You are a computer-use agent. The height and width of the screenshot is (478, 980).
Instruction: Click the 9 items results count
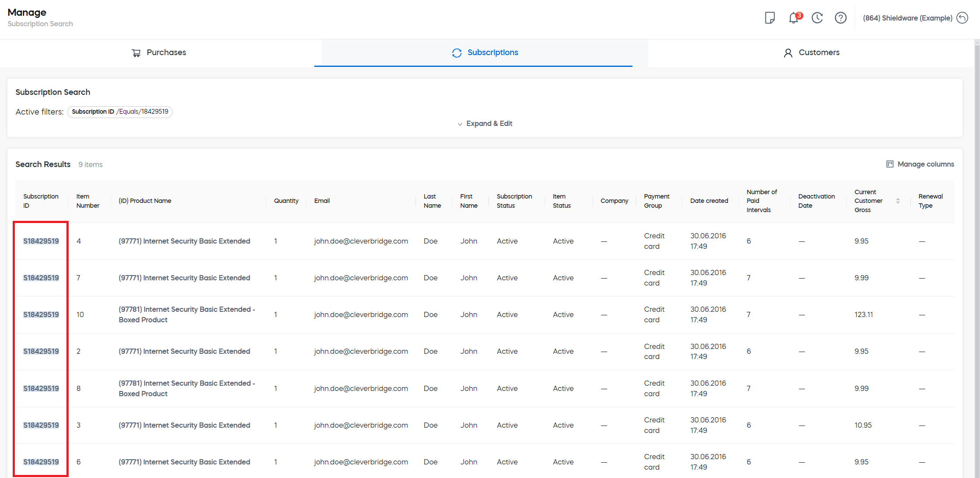(x=90, y=164)
